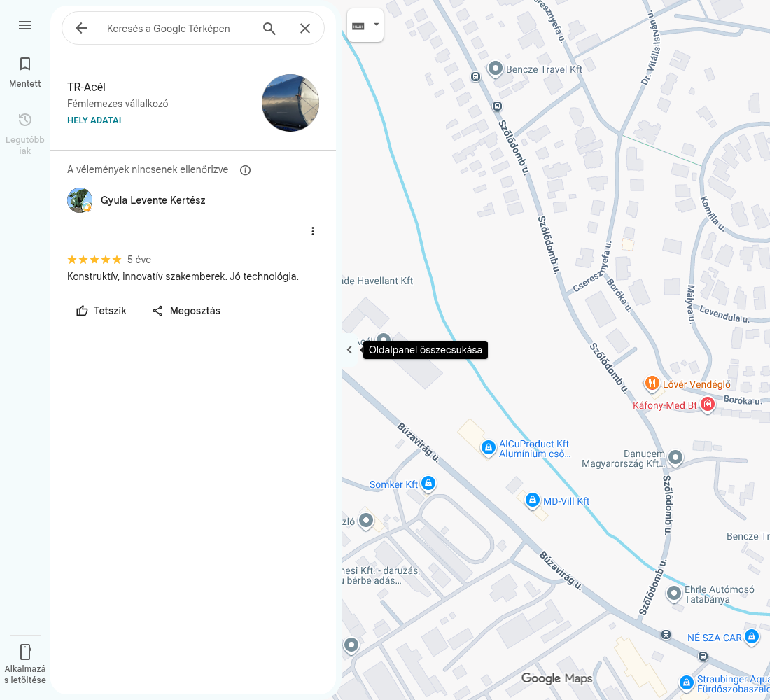Click the Tetszik like button

tap(101, 311)
